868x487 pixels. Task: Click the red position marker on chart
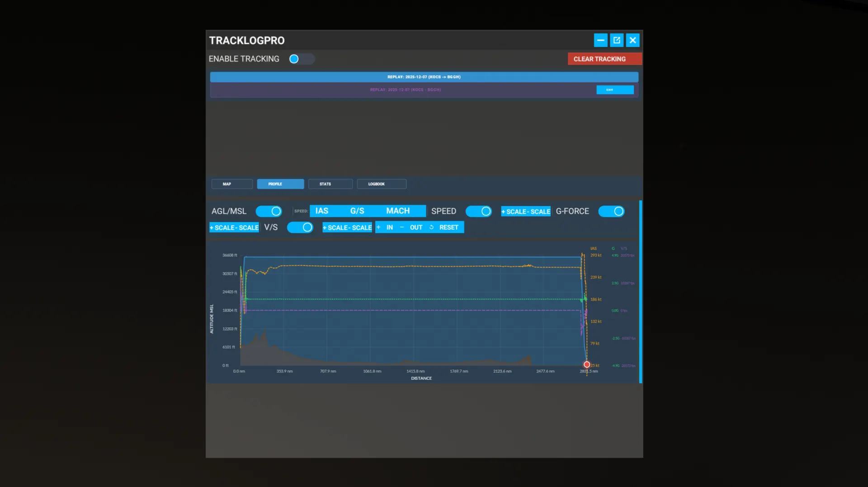pyautogui.click(x=587, y=364)
